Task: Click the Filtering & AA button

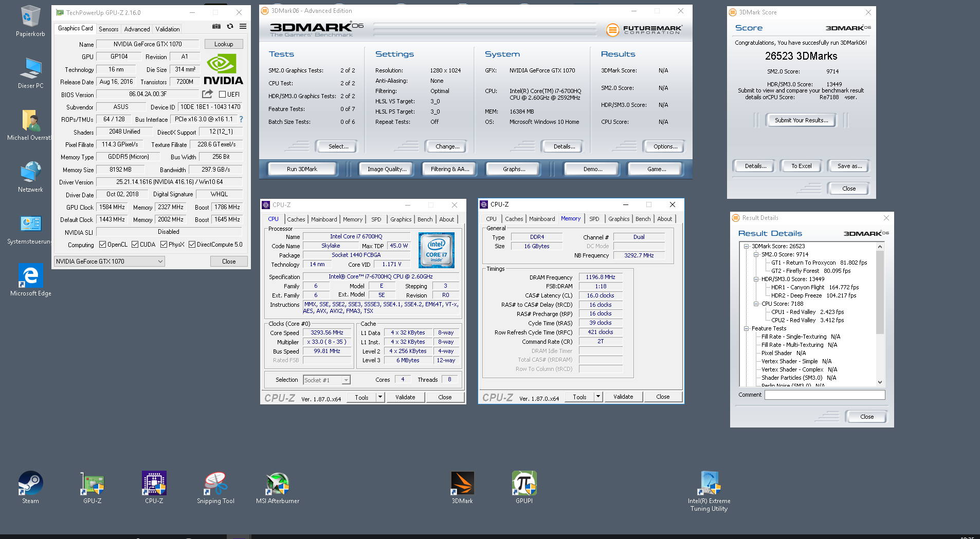Action: pyautogui.click(x=450, y=169)
